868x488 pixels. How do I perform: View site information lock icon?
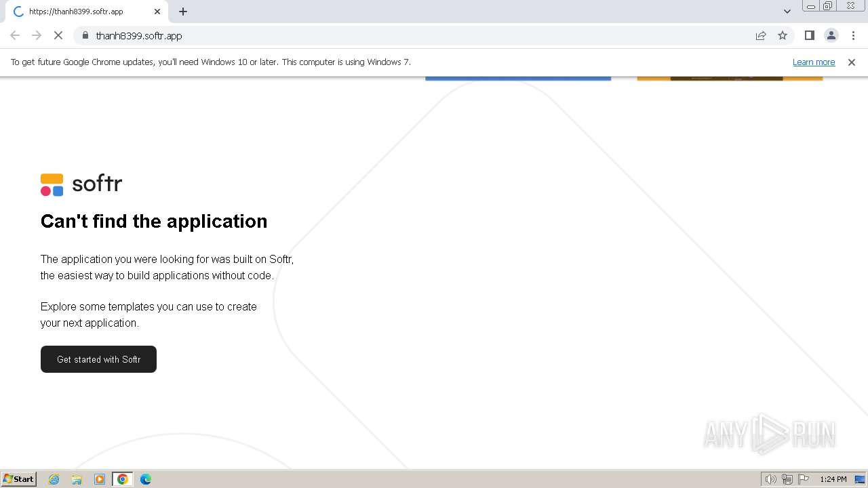[x=85, y=35]
